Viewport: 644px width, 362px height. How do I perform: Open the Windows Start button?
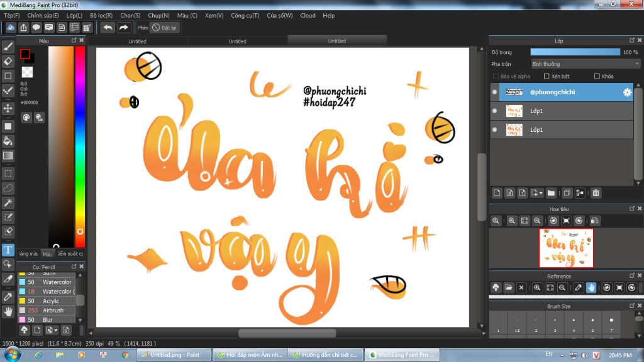[x=13, y=354]
